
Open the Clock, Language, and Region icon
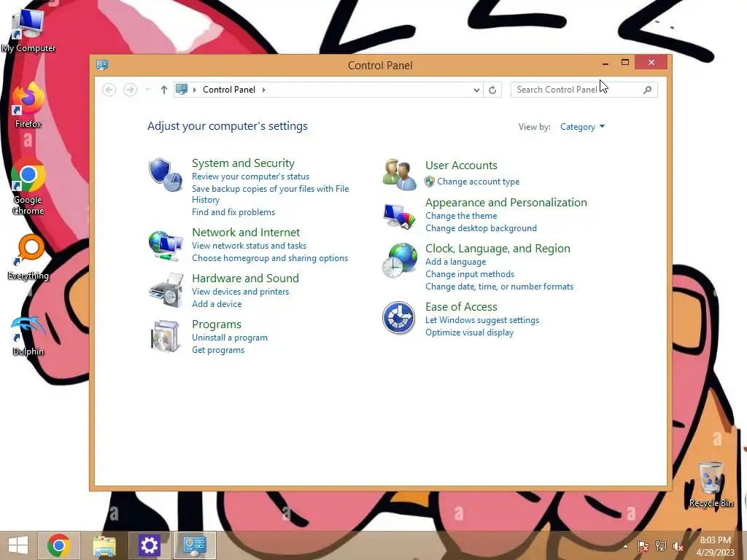pyautogui.click(x=399, y=260)
